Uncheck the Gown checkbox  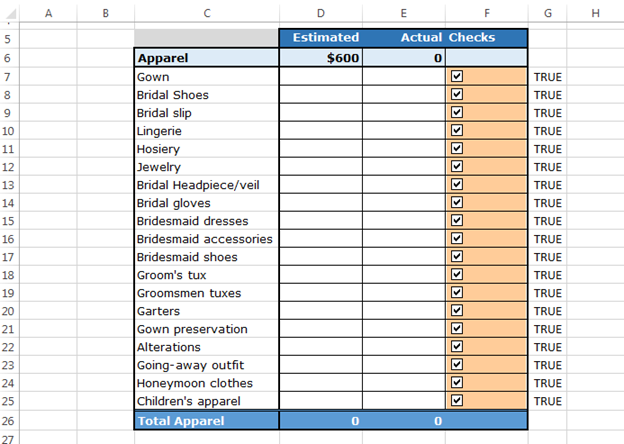click(x=457, y=76)
